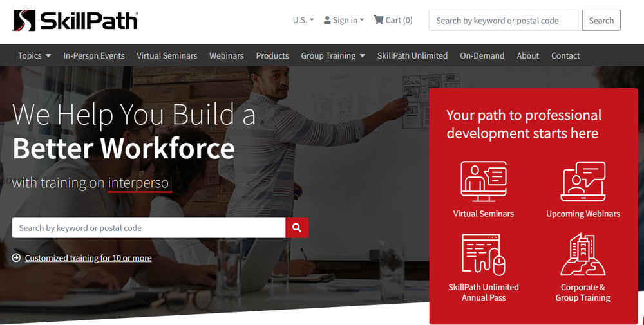The height and width of the screenshot is (325, 644).
Task: Open the Virtual Seminars label in red panel
Action: click(x=484, y=214)
